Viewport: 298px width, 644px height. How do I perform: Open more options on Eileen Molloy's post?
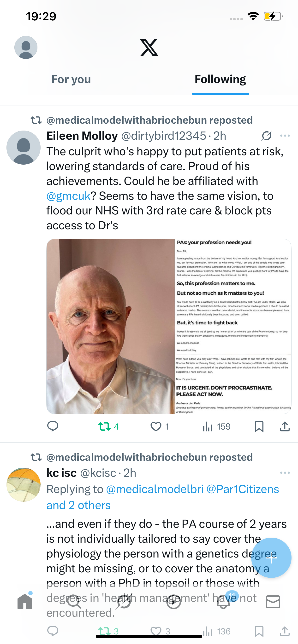coord(285,136)
